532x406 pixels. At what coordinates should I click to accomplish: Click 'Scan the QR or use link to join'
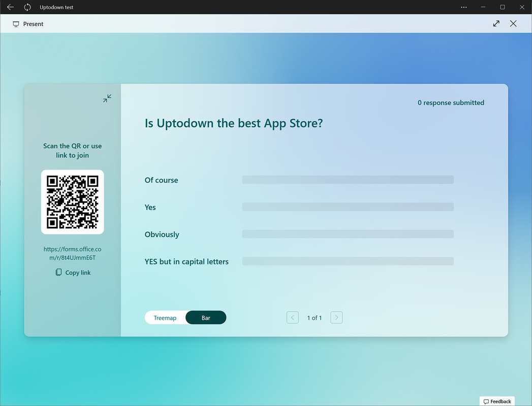72,150
